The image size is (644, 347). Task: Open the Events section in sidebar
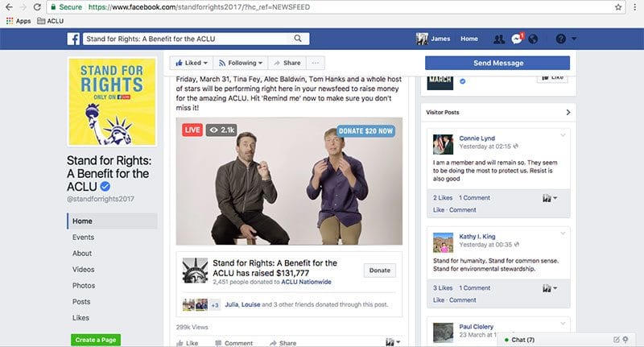(83, 238)
